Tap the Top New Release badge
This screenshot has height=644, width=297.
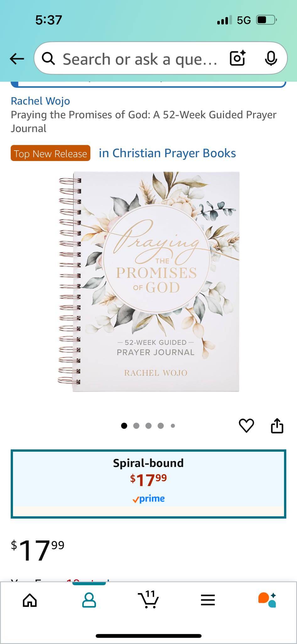[51, 153]
